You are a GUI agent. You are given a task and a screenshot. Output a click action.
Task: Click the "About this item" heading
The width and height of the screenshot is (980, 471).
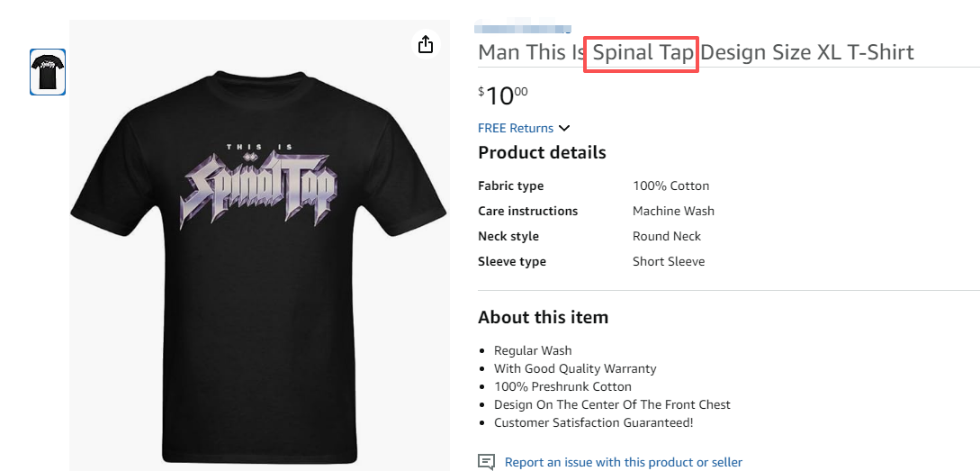click(543, 317)
